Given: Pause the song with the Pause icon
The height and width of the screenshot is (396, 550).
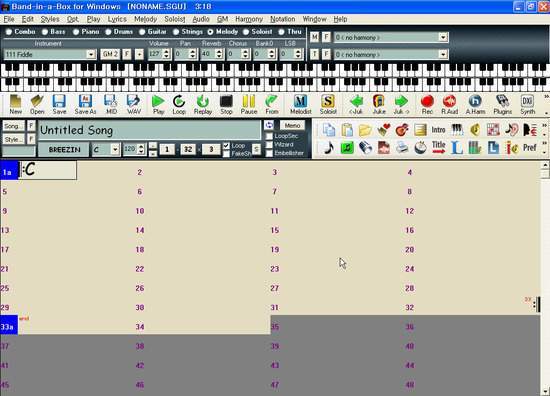Looking at the screenshot, I should [249, 104].
